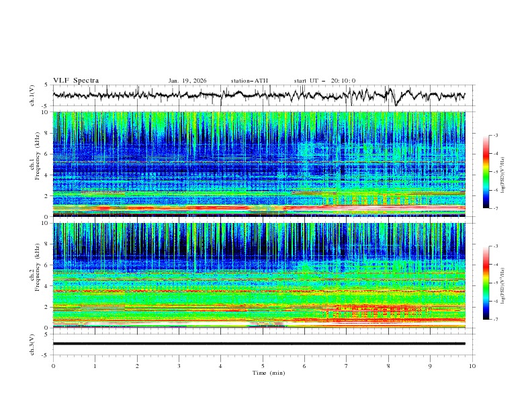The height and width of the screenshot is (411, 532).
Task: Click time axis tick label "4"
Action: click(x=220, y=366)
